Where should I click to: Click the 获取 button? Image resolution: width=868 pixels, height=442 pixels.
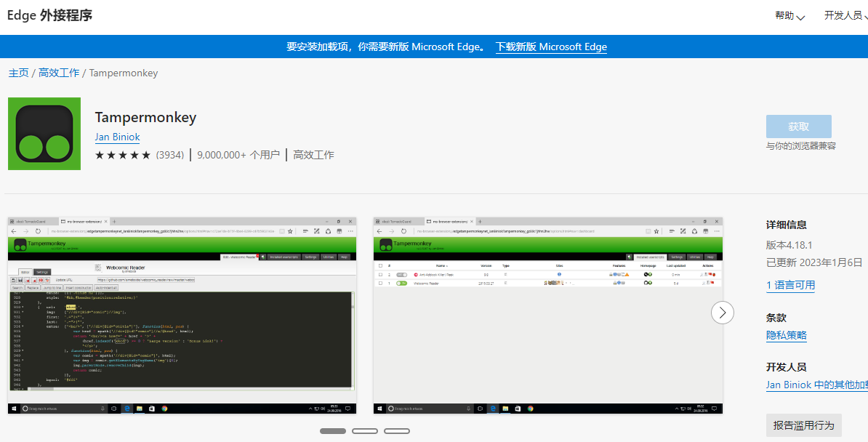tap(798, 126)
